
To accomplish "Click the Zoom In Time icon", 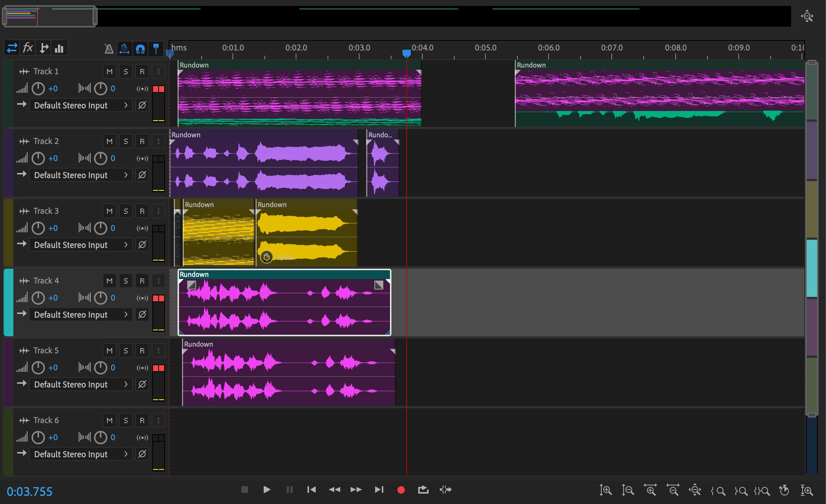I will tap(650, 490).
